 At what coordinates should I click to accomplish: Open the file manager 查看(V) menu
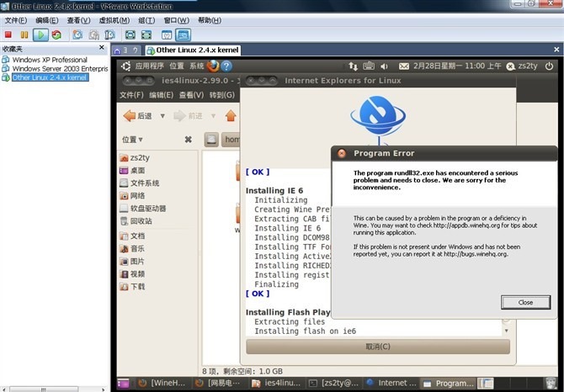[191, 95]
